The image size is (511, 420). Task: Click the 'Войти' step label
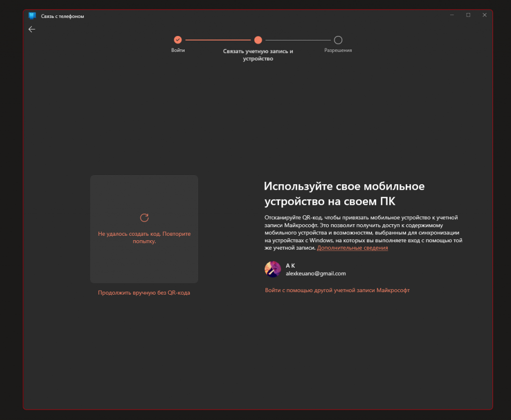[x=178, y=50]
